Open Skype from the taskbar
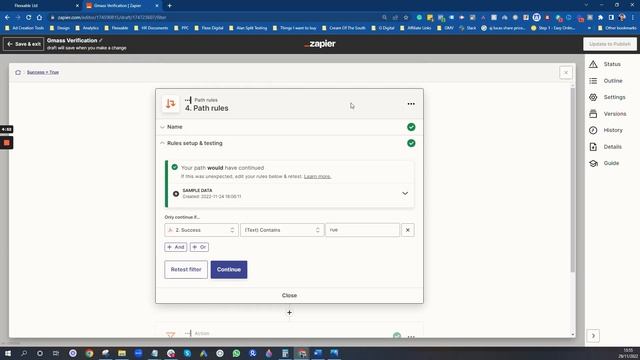This screenshot has width=640, height=360. tap(187, 353)
